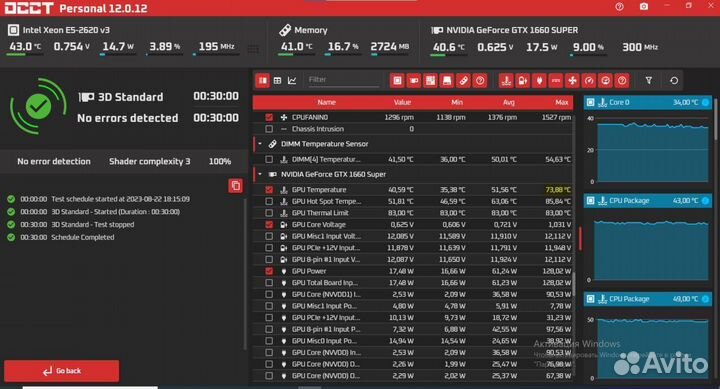Toggle voltage readings filter icon
The height and width of the screenshot is (389, 720).
point(523,80)
